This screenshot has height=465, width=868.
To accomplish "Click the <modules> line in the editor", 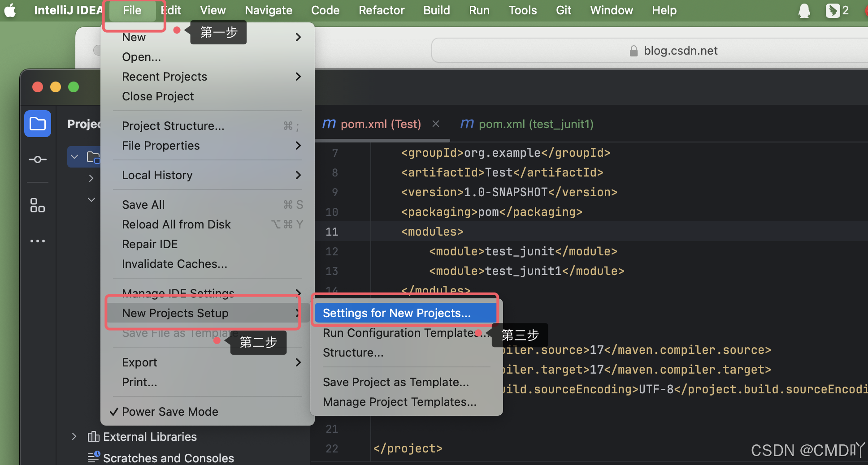I will (x=432, y=232).
